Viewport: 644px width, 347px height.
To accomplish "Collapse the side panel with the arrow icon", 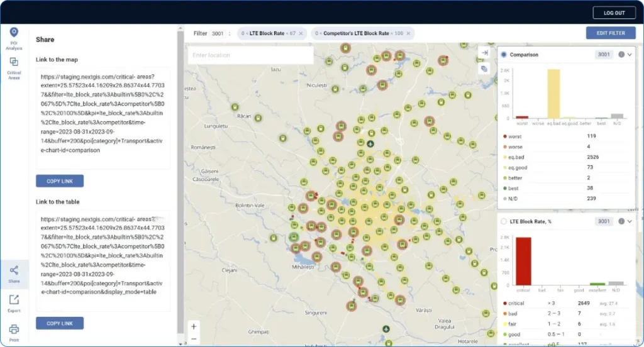I will pyautogui.click(x=484, y=53).
